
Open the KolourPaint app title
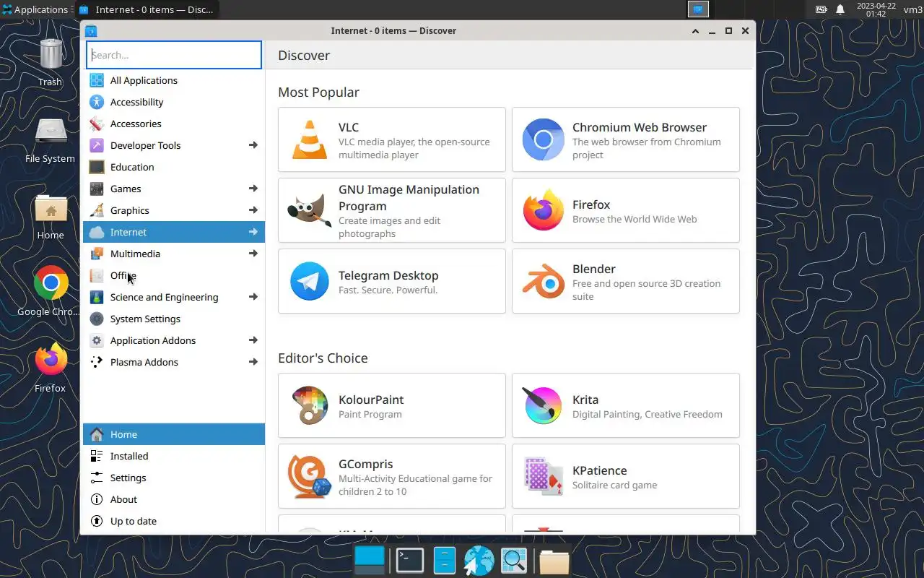(x=371, y=400)
